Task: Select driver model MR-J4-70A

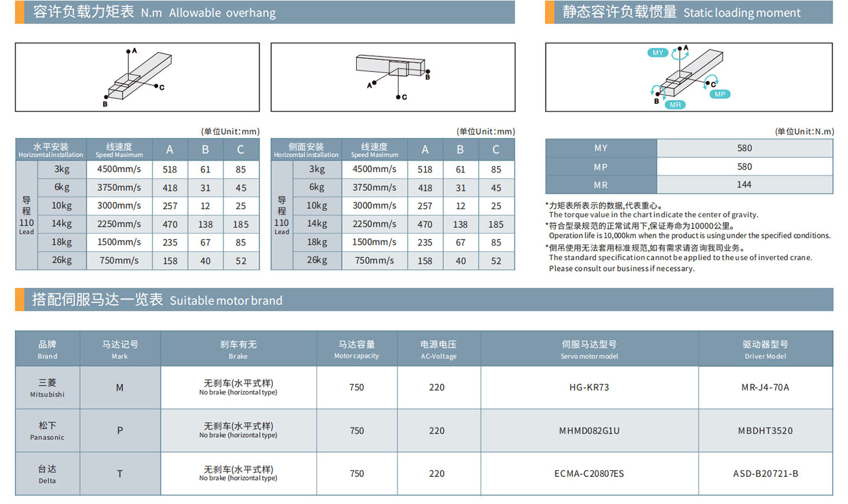Action: pyautogui.click(x=765, y=387)
